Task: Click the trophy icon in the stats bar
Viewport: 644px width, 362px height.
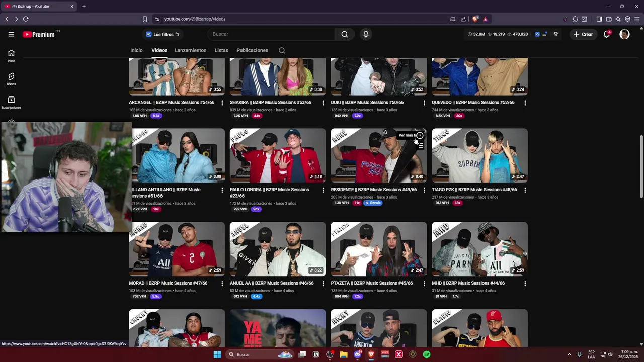Action: 556,34
